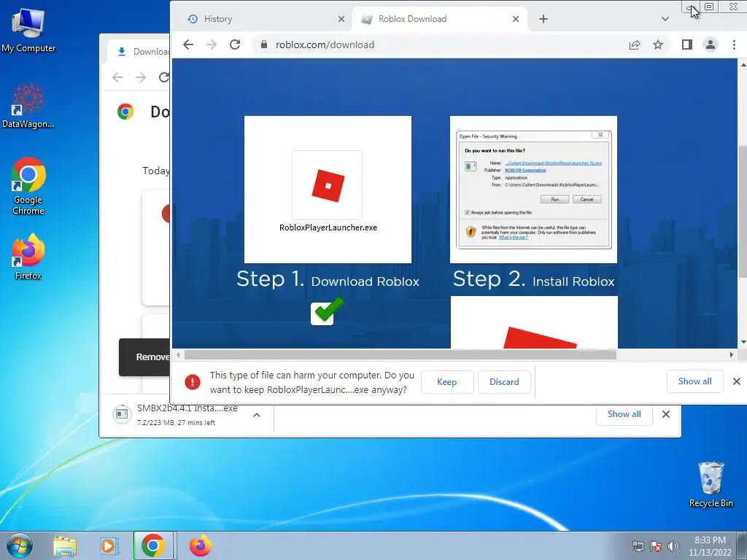Image resolution: width=747 pixels, height=560 pixels.
Task: Open My Computer desktop icon
Action: point(28,31)
